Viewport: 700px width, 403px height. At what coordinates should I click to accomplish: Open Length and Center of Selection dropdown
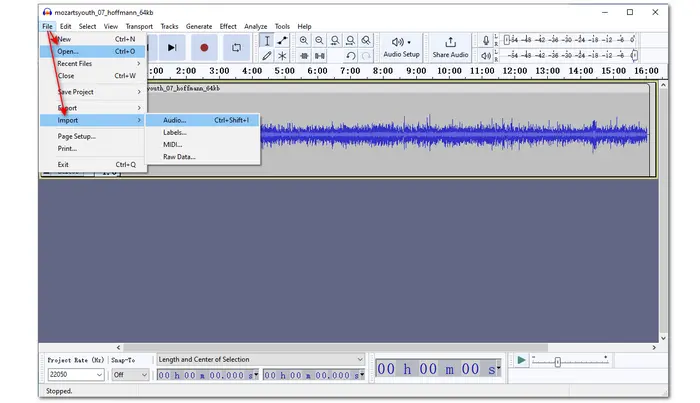click(x=261, y=360)
